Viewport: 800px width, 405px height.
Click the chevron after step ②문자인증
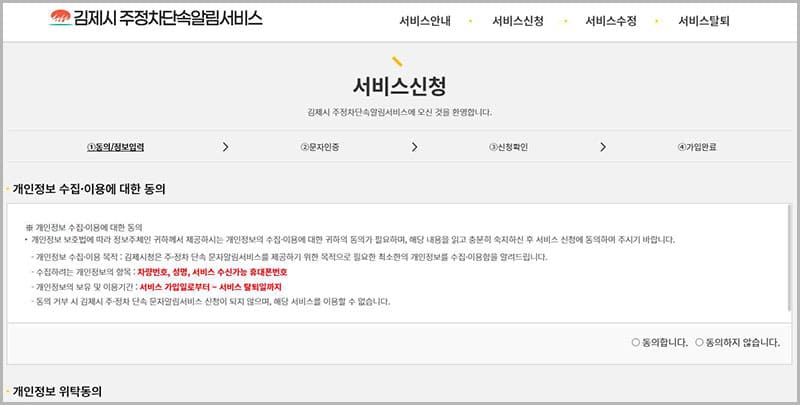coord(414,147)
